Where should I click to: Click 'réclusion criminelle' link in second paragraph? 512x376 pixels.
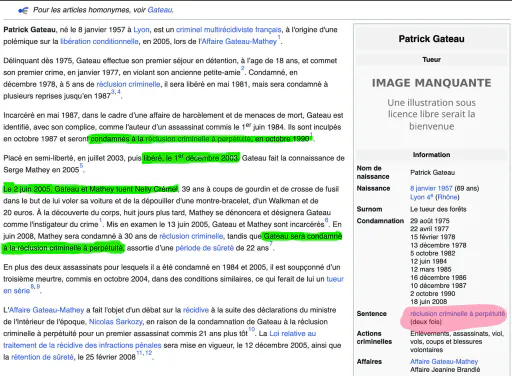point(128,84)
